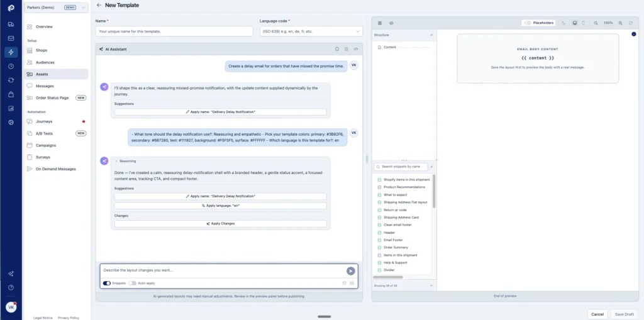Click Cancel at the bottom right

coord(597,314)
